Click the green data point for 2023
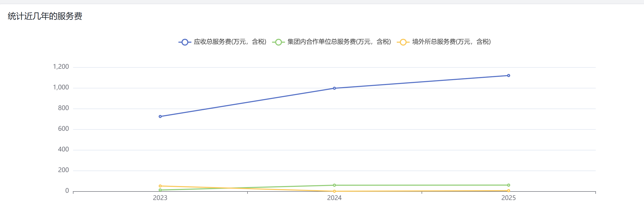644x215 pixels. point(160,190)
